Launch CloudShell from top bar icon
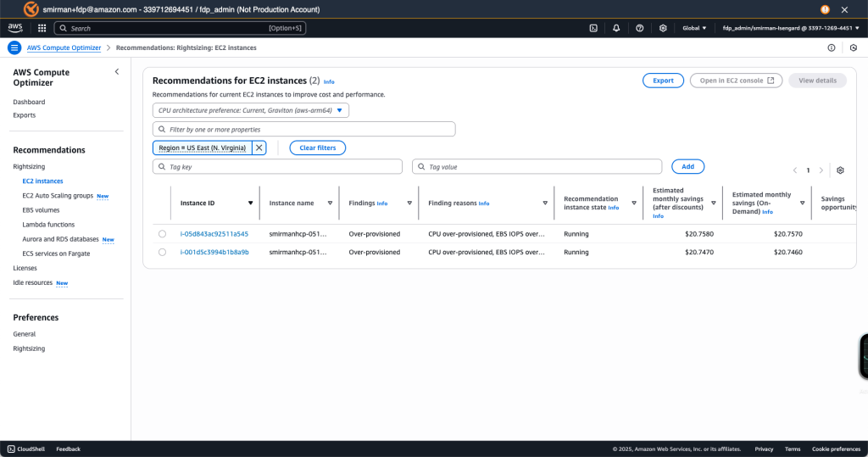The height and width of the screenshot is (457, 868). click(593, 28)
